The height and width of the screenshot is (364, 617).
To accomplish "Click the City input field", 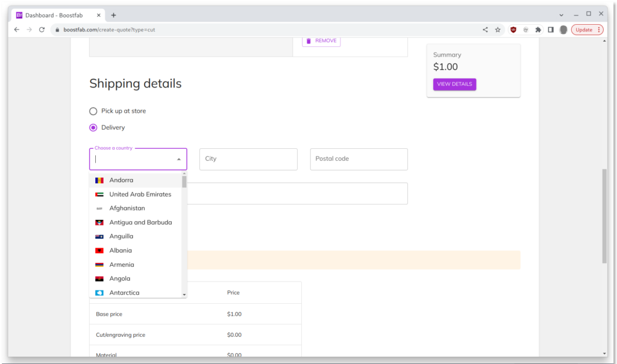I will coord(248,159).
